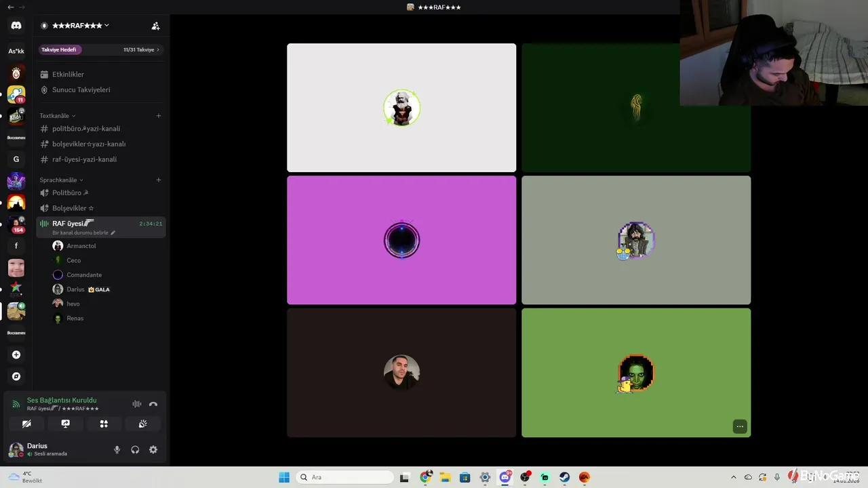The image size is (868, 488).
Task: Add a channel to Textkanäle
Action: pyautogui.click(x=159, y=116)
